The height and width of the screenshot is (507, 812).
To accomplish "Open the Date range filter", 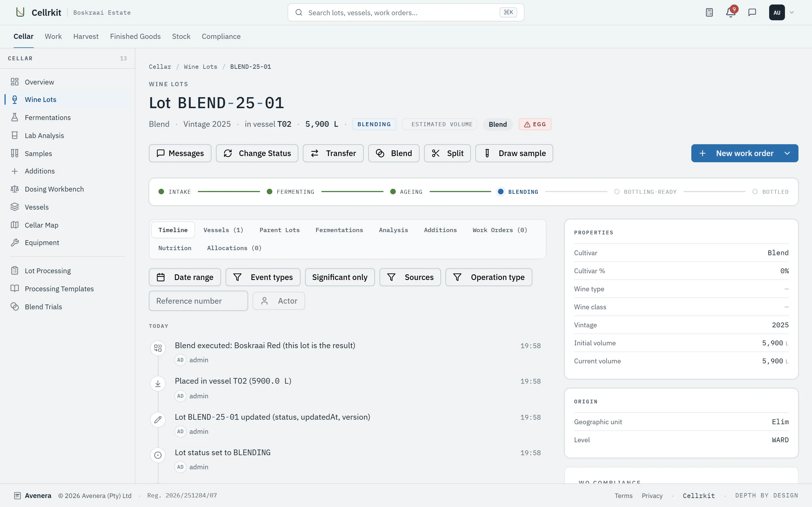I will click(185, 277).
